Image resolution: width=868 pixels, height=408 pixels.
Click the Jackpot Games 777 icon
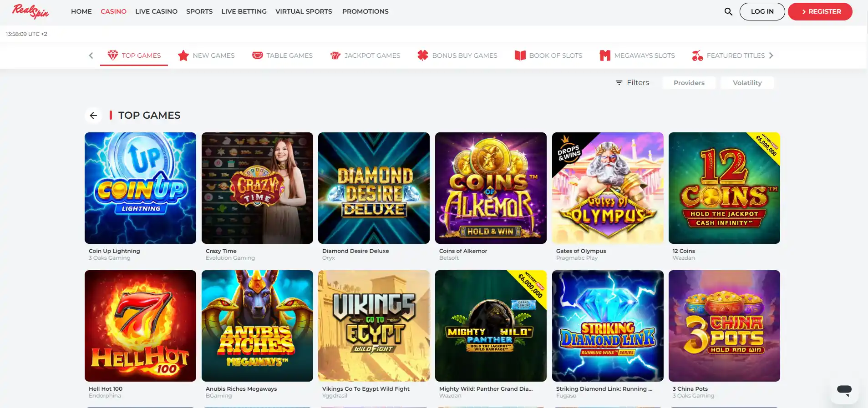335,55
